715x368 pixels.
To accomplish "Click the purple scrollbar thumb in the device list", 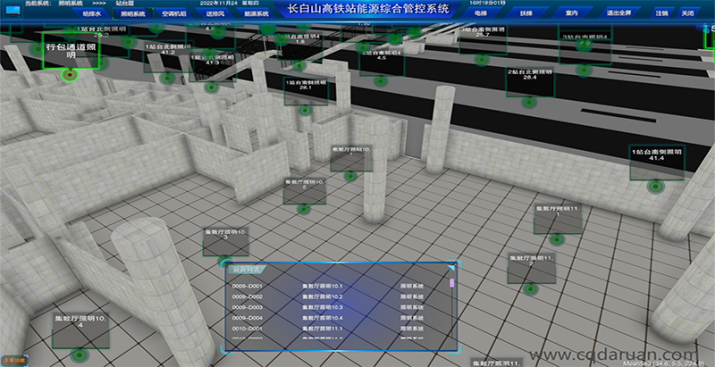I will coord(452,283).
